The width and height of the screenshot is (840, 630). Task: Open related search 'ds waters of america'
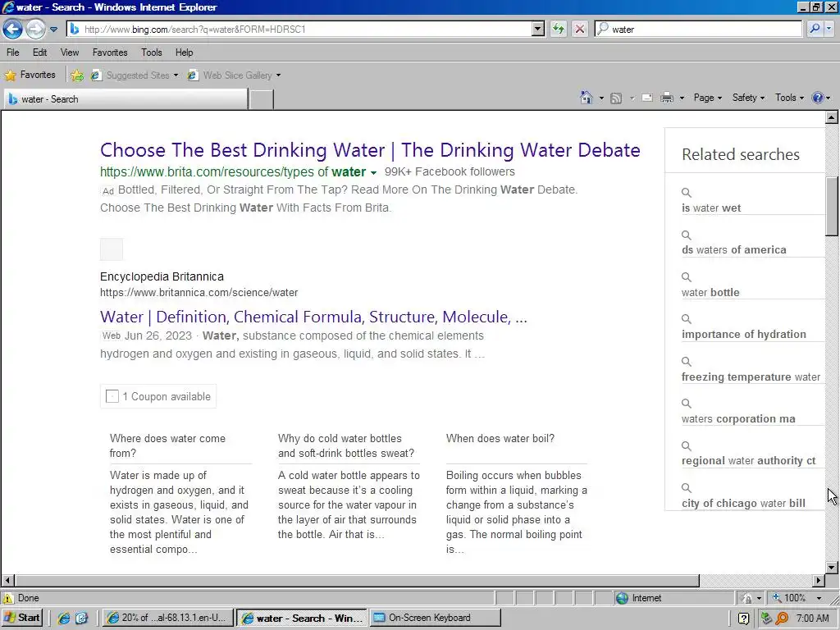click(x=734, y=249)
